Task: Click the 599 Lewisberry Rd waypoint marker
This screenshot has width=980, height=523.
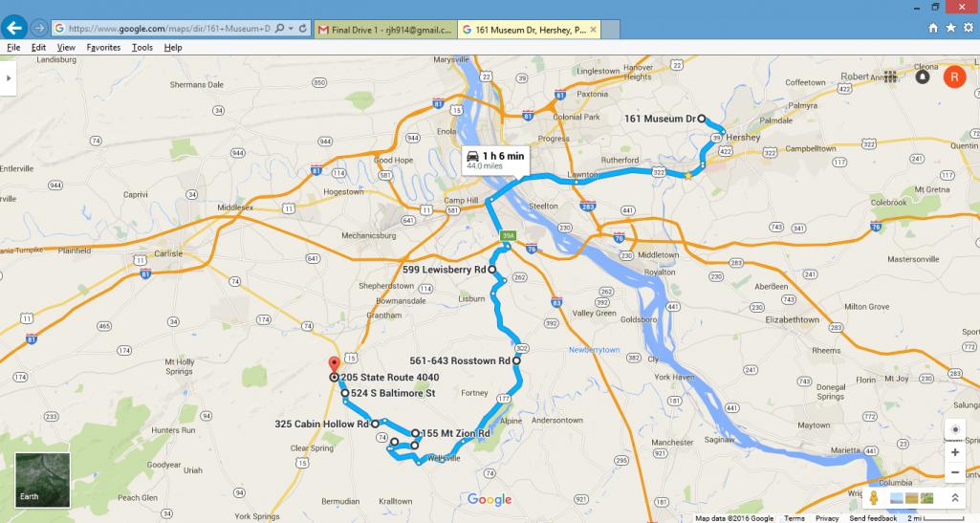Action: [x=491, y=270]
